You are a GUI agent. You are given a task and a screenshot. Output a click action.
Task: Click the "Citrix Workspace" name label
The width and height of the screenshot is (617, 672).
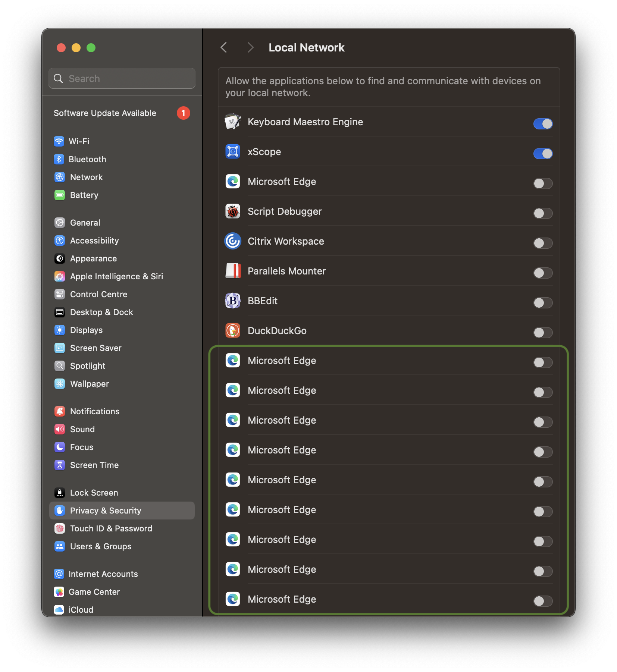[286, 241]
